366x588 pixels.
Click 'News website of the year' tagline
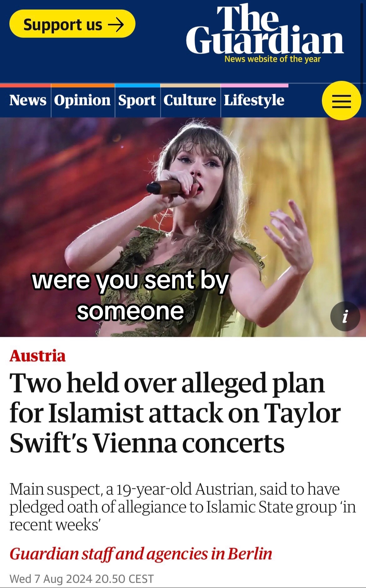click(x=272, y=59)
